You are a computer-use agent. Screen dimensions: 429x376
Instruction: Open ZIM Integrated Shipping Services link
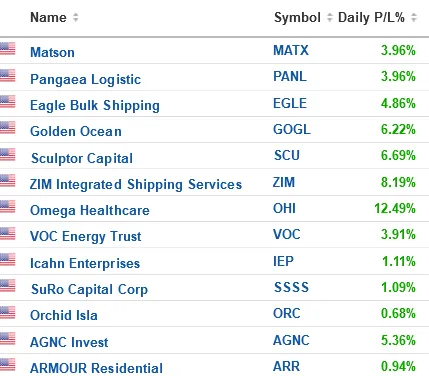[136, 184]
